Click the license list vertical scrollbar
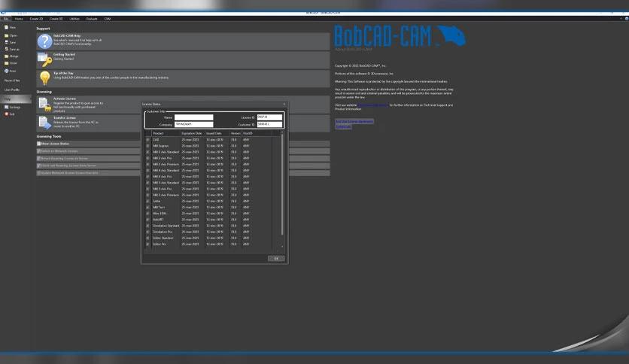 click(x=282, y=184)
